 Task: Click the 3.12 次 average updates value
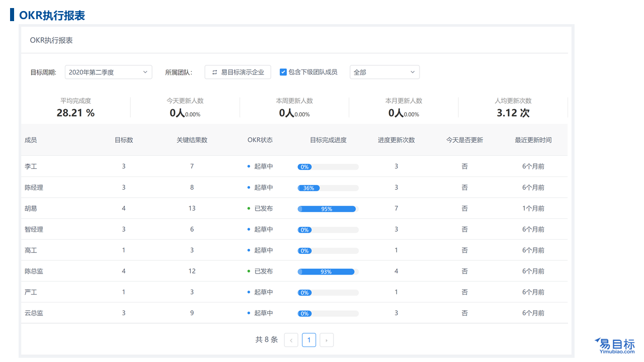point(513,113)
